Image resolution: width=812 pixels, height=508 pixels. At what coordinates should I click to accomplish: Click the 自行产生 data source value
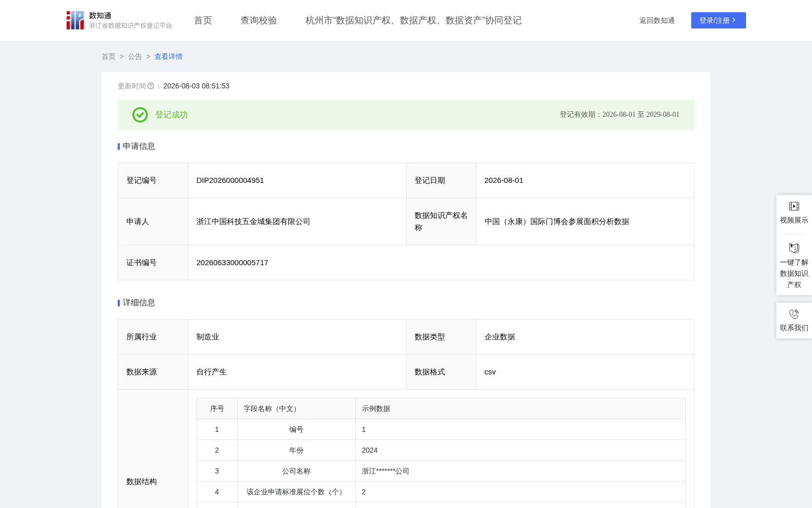coord(212,372)
